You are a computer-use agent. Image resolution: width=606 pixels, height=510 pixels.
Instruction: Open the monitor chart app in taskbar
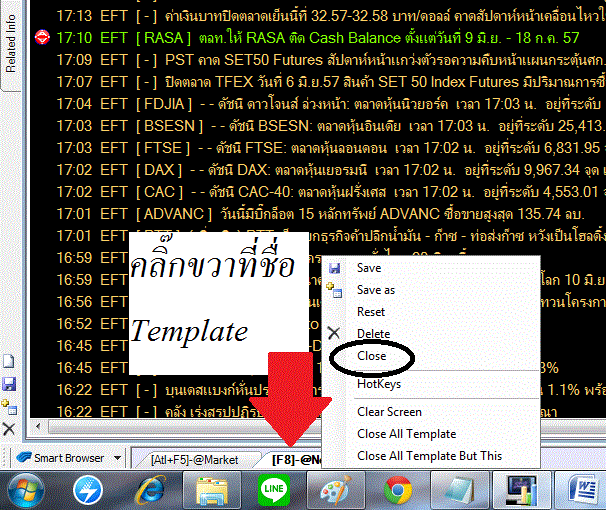[x=521, y=491]
